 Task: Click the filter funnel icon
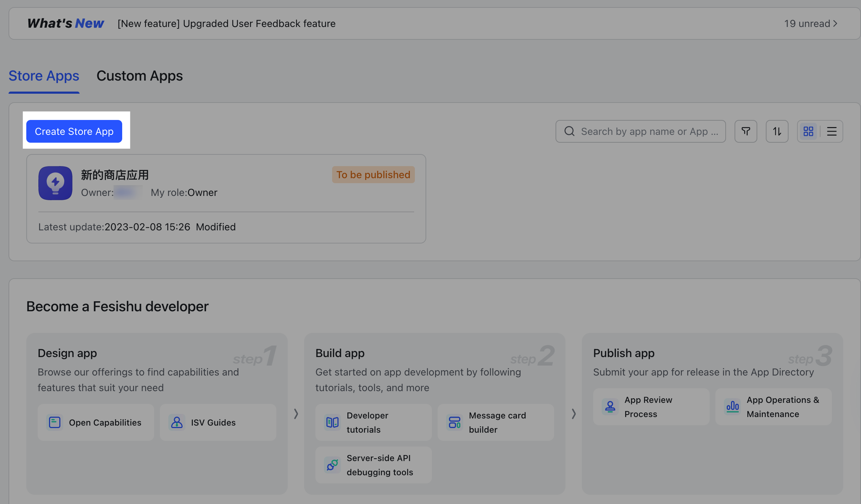coord(746,131)
